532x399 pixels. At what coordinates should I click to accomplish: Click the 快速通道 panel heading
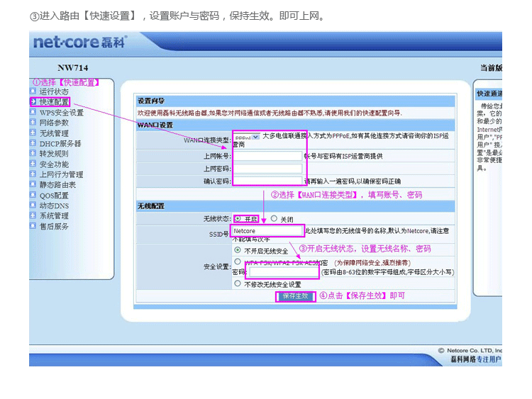489,94
